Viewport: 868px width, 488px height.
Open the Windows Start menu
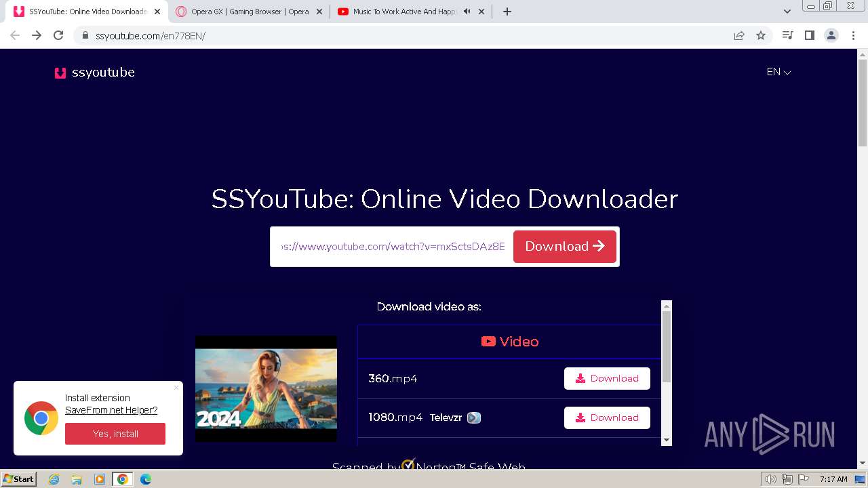point(18,479)
